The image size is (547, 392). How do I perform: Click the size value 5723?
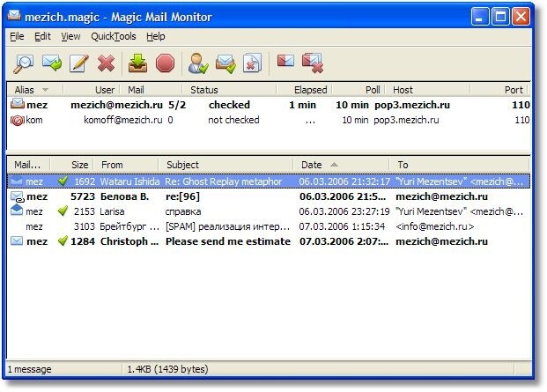click(x=83, y=196)
